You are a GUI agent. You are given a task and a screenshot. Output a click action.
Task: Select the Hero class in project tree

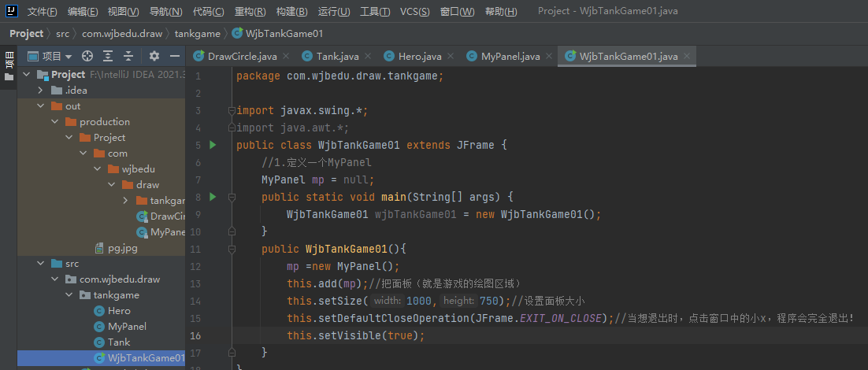119,311
